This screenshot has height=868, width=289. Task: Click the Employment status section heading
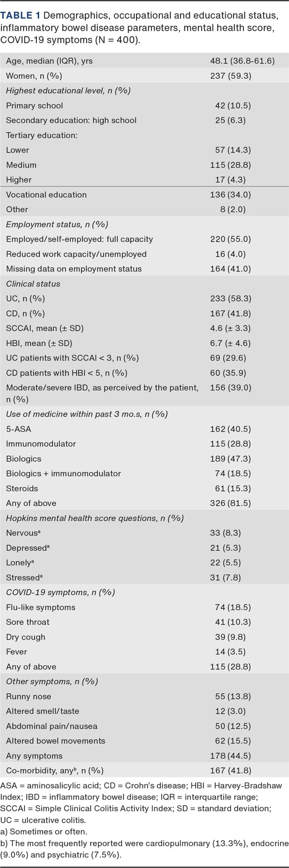[57, 224]
